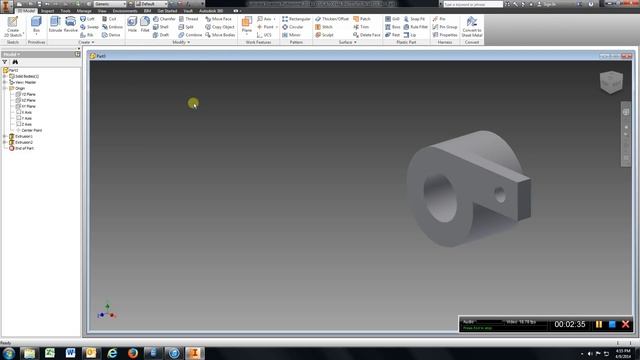Click the search keyword input field
Screen dimensions: 640x360
click(x=473, y=4)
